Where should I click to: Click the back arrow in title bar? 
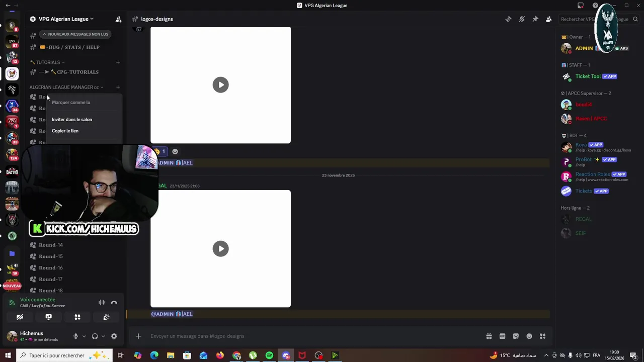coord(8,6)
